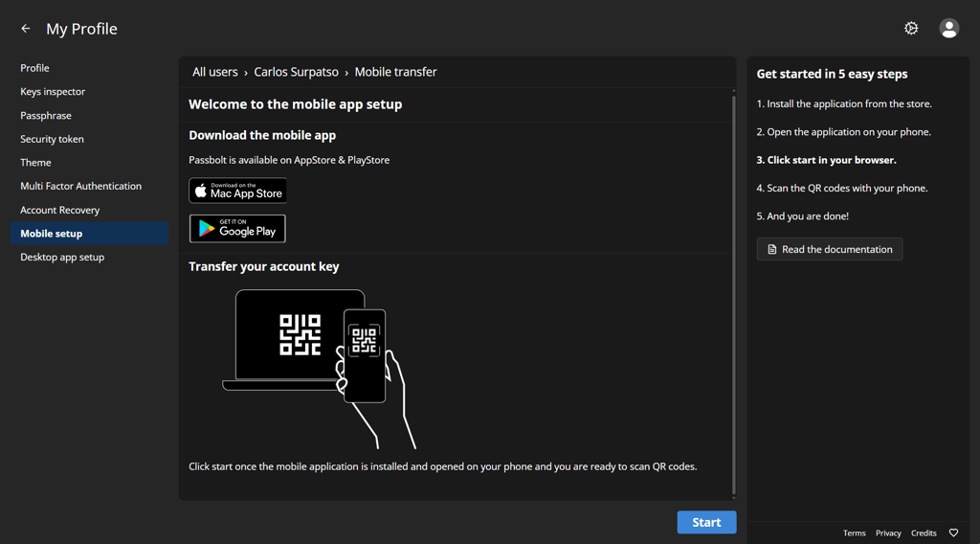
Task: Open Read the documentation
Action: (830, 249)
